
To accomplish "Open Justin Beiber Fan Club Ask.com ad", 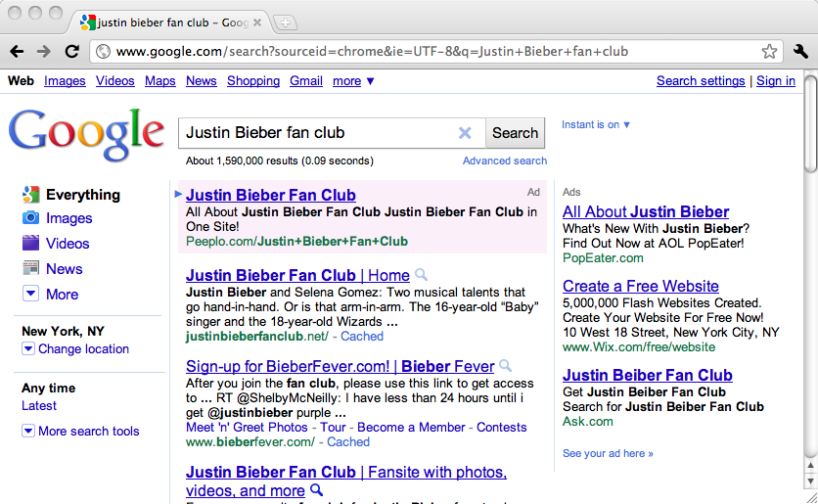I will [648, 375].
